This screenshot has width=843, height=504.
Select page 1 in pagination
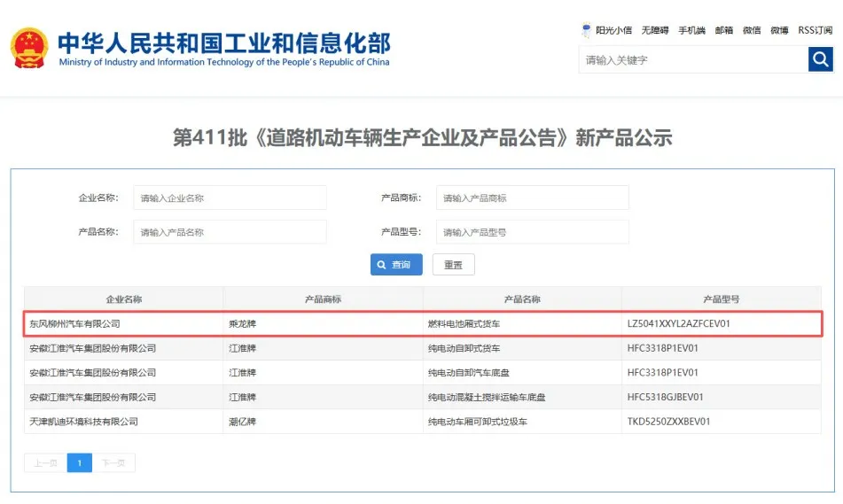tap(80, 462)
